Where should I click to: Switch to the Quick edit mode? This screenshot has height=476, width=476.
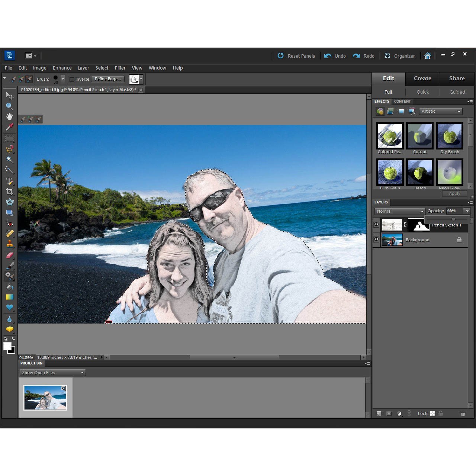click(x=422, y=92)
